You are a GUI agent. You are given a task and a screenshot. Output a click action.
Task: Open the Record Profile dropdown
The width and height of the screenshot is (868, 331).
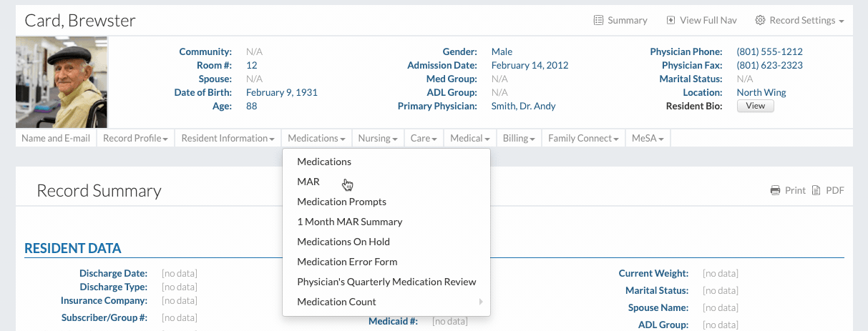135,139
